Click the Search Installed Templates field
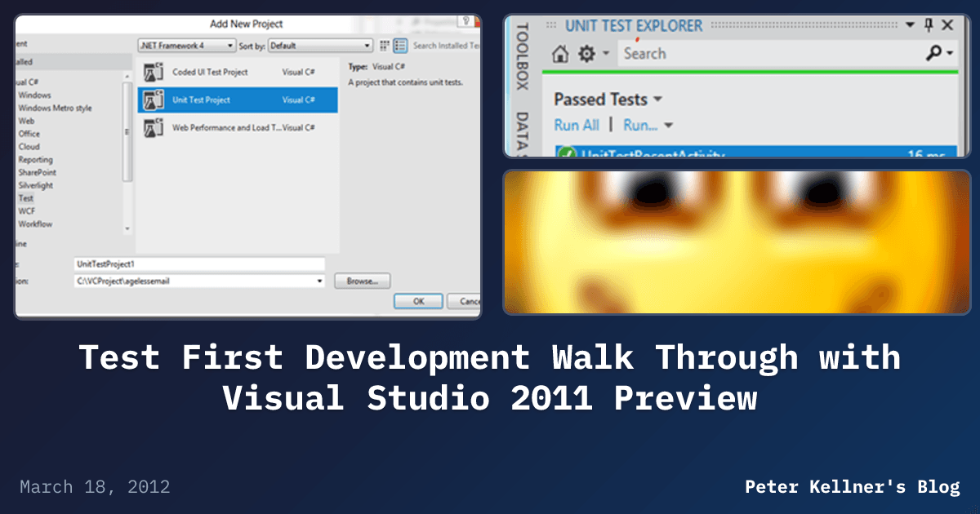The image size is (980, 514). (x=444, y=46)
